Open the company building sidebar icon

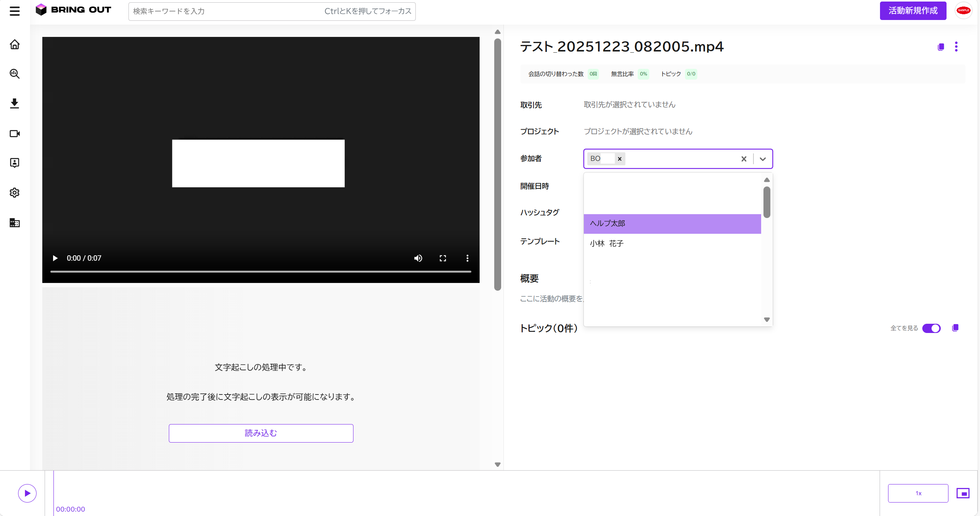15,223
